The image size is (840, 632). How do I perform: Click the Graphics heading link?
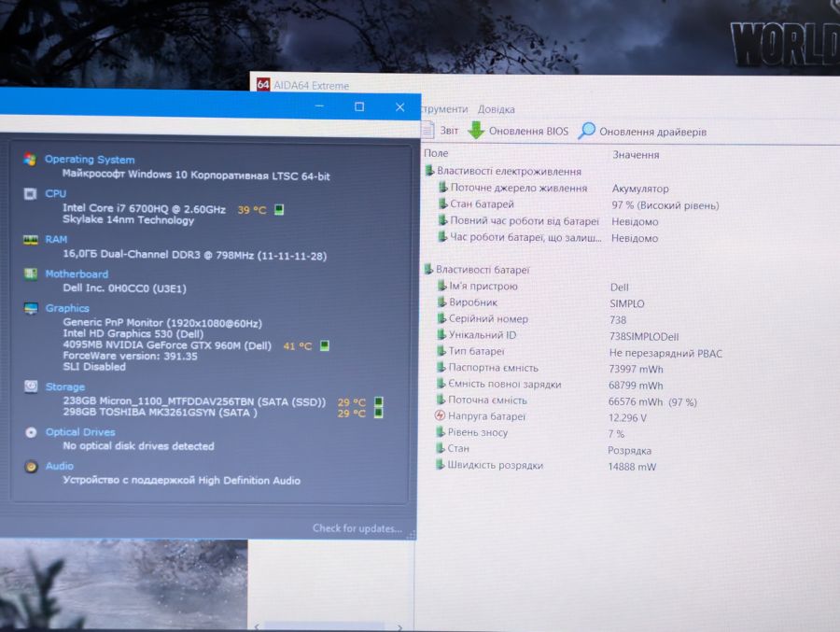point(67,308)
